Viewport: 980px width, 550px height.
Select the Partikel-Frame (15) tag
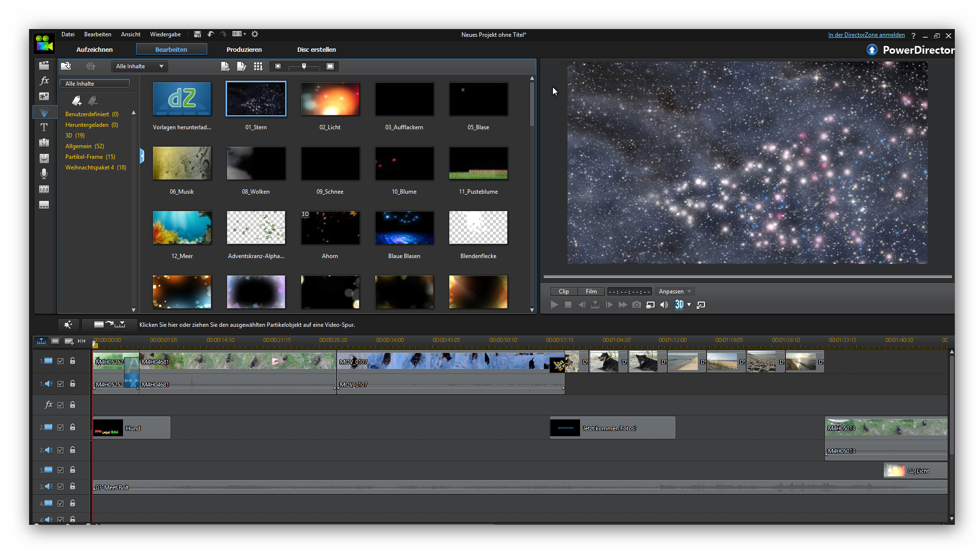click(90, 157)
